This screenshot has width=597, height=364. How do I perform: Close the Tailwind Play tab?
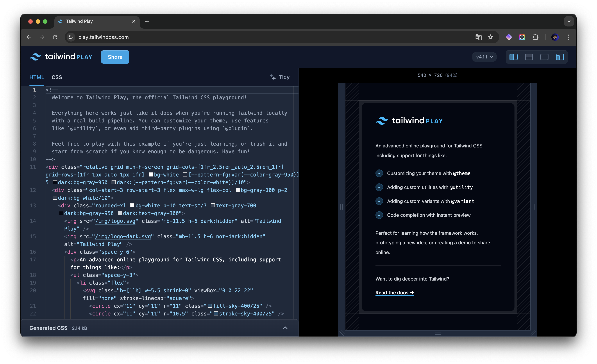(134, 21)
